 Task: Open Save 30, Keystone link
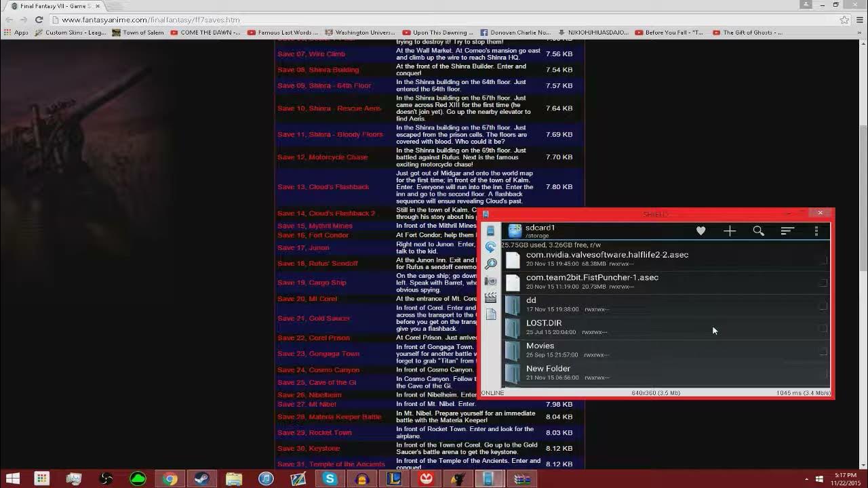[x=309, y=449]
